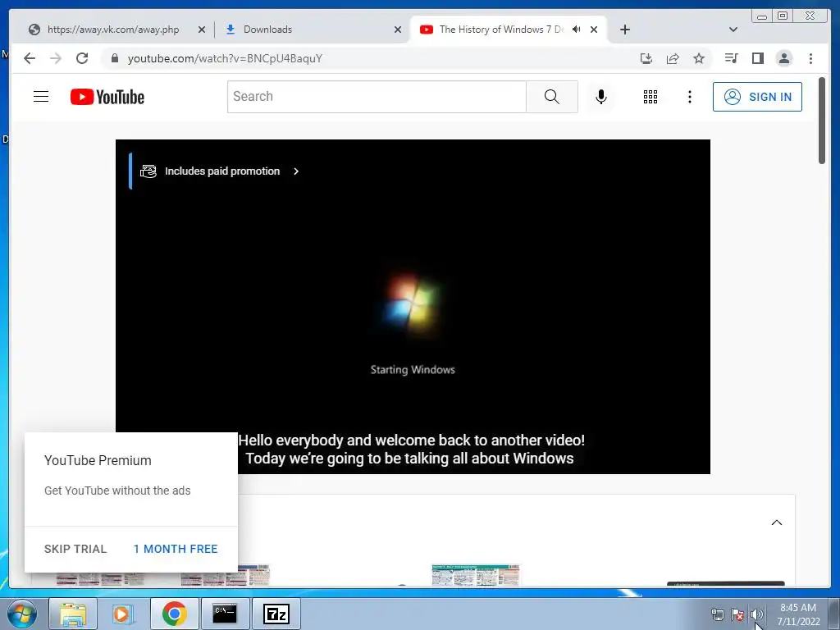Select Chrome in the taskbar
This screenshot has height=630, width=840.
click(x=174, y=614)
